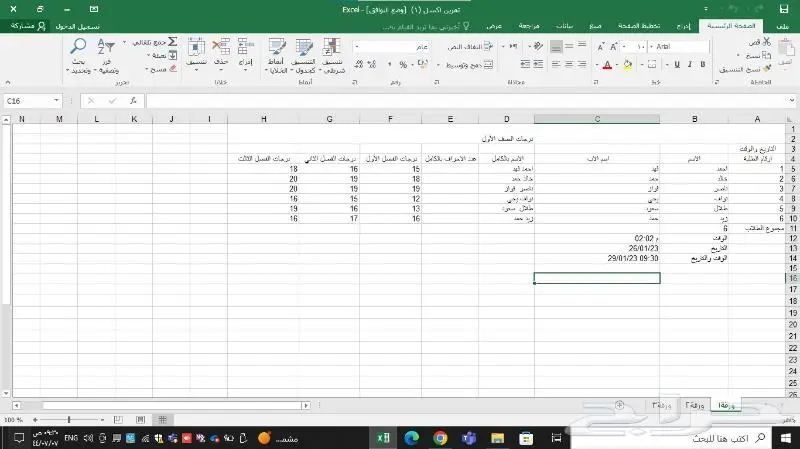Click Wrap Text button

pyautogui.click(x=470, y=46)
